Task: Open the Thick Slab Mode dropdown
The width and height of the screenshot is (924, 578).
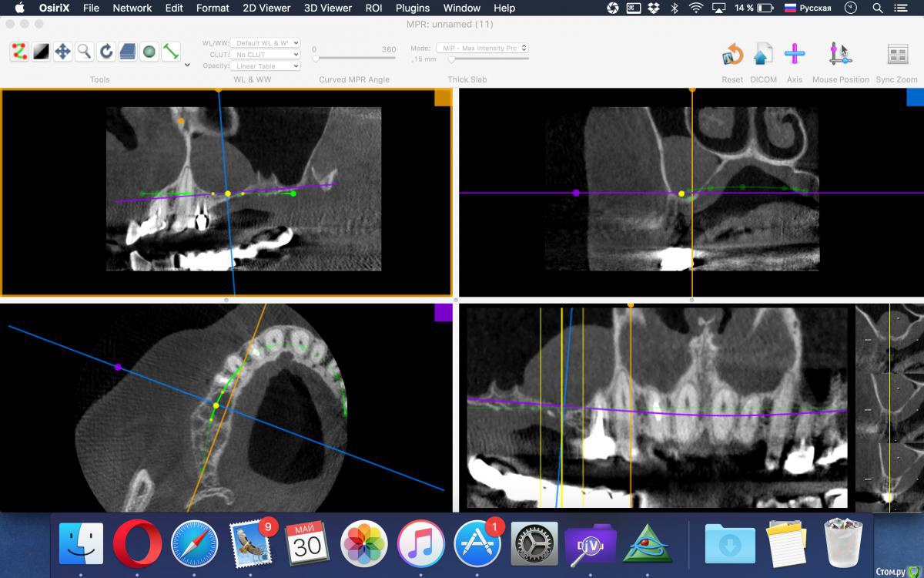Action: tap(482, 48)
